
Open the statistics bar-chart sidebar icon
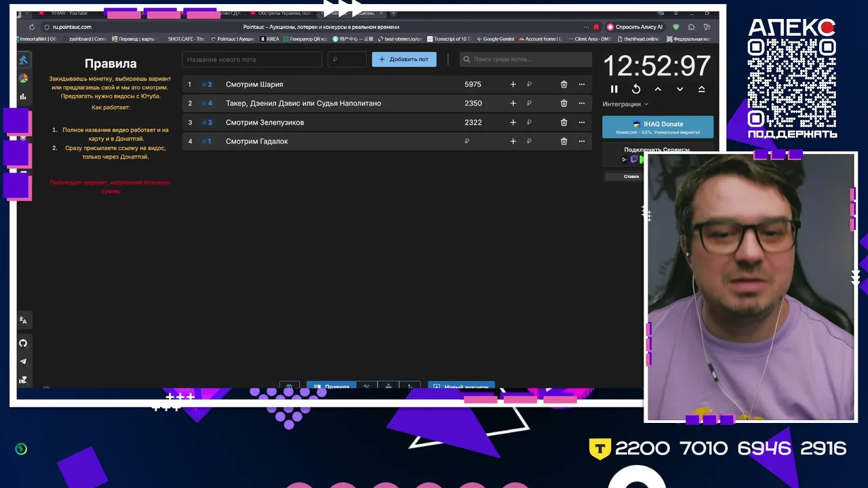coord(23,96)
